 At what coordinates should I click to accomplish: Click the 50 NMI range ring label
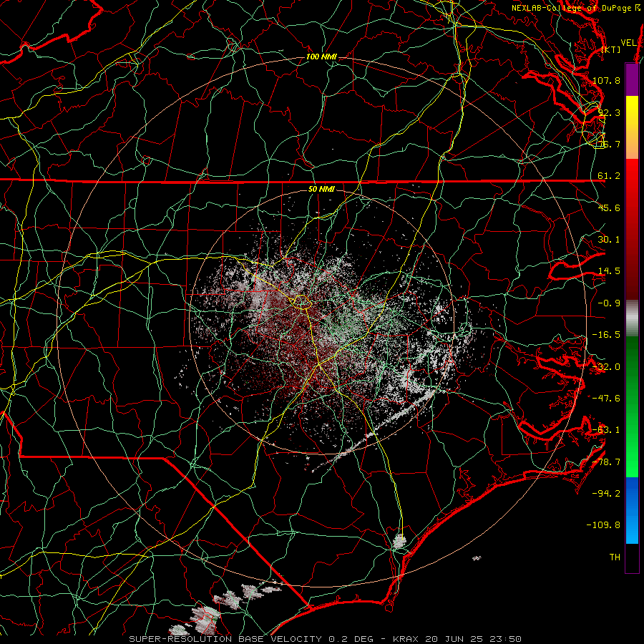(321, 189)
